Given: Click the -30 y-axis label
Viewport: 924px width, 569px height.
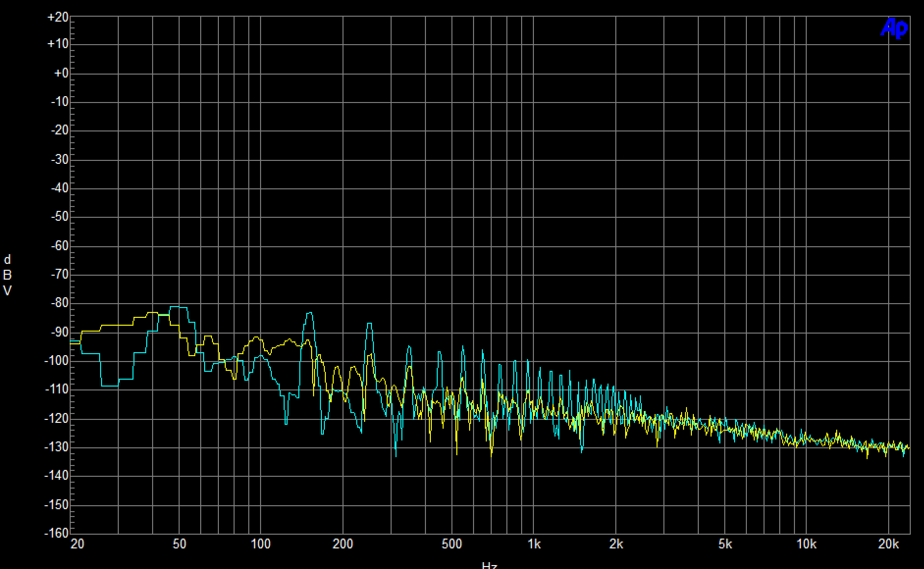Looking at the screenshot, I should pos(59,159).
